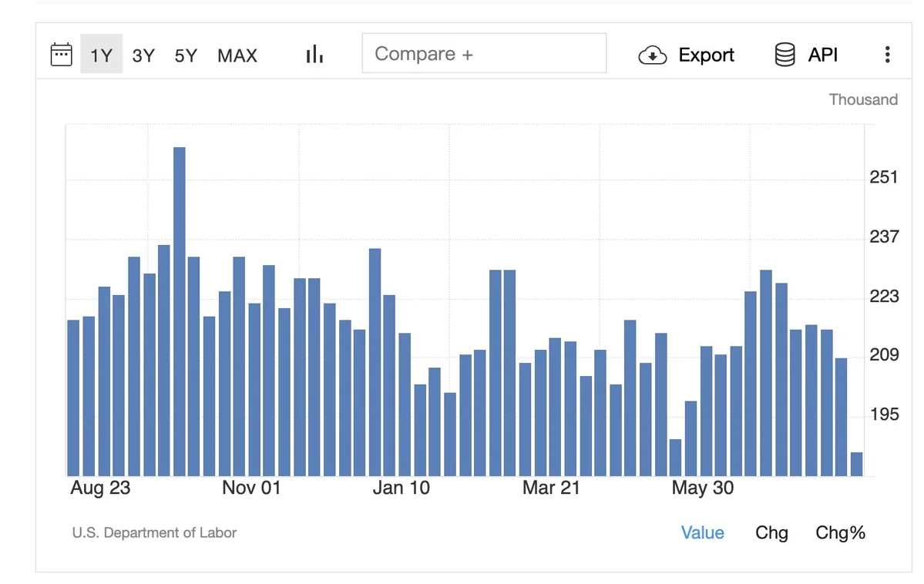Image resolution: width=924 pixels, height=584 pixels.
Task: Switch to the 3Y time range
Action: coord(143,55)
